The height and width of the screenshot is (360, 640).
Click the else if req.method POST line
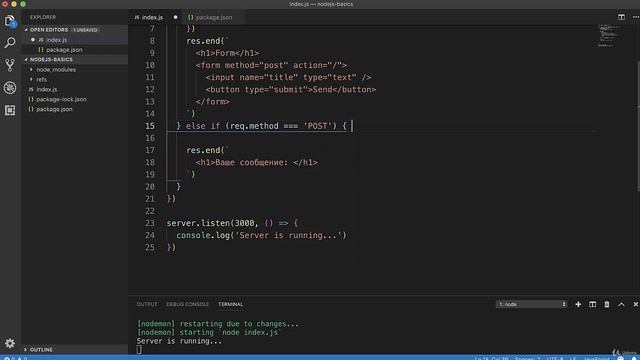click(x=261, y=126)
